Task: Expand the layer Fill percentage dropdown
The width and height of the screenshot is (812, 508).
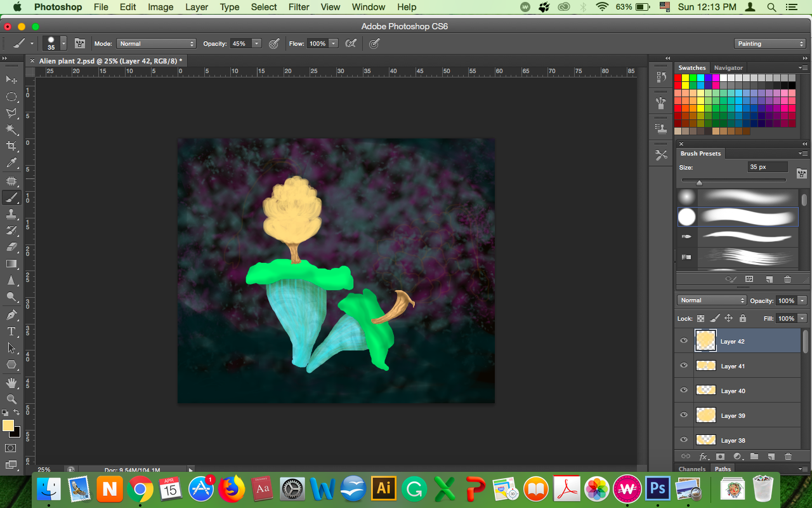Action: click(x=802, y=318)
